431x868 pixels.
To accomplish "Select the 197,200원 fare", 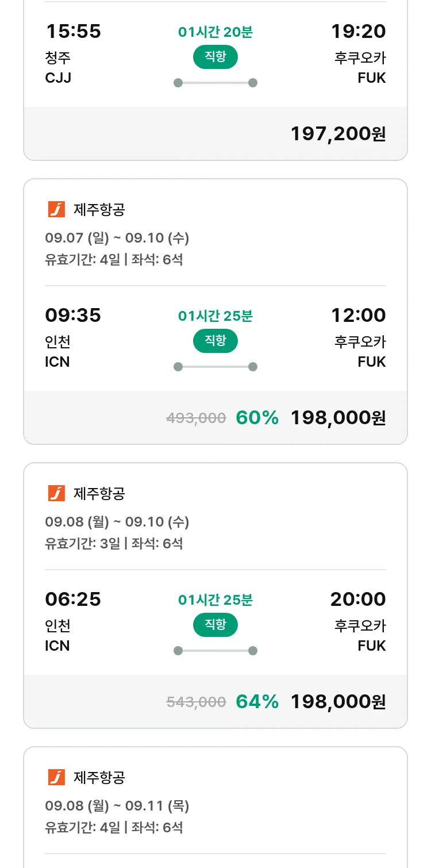I will click(338, 134).
